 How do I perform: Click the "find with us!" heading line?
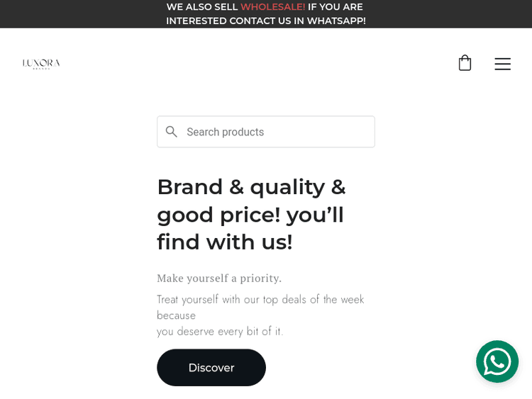225,242
